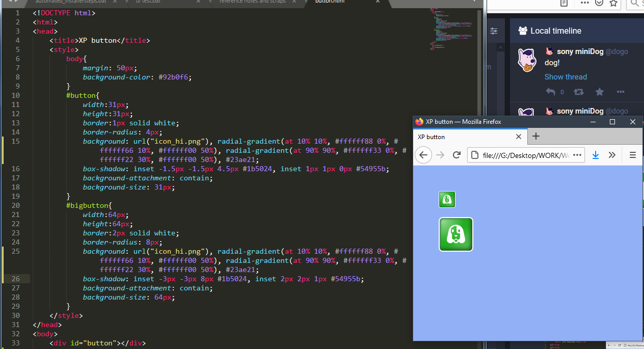The height and width of the screenshot is (349, 644).
Task: Open the Firefox downloads panel
Action: tap(596, 155)
